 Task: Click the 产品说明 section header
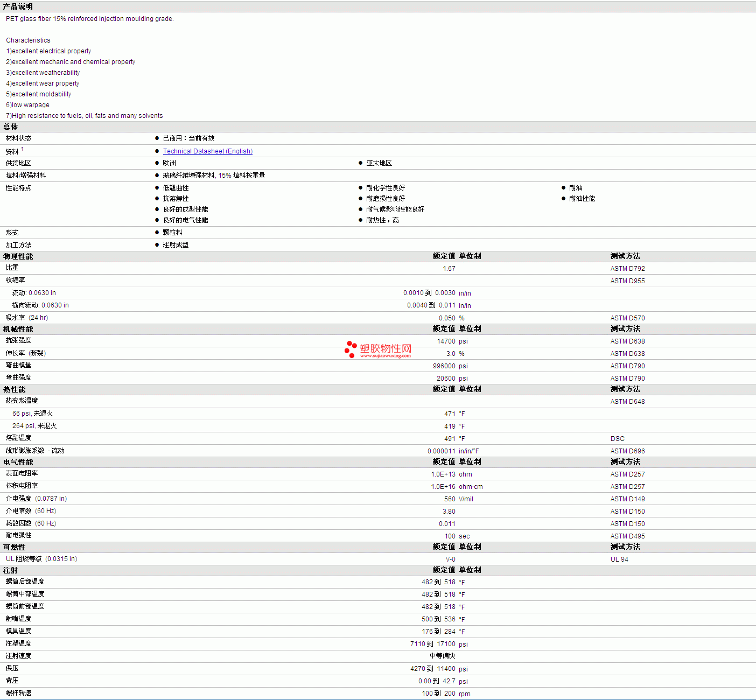coord(18,6)
